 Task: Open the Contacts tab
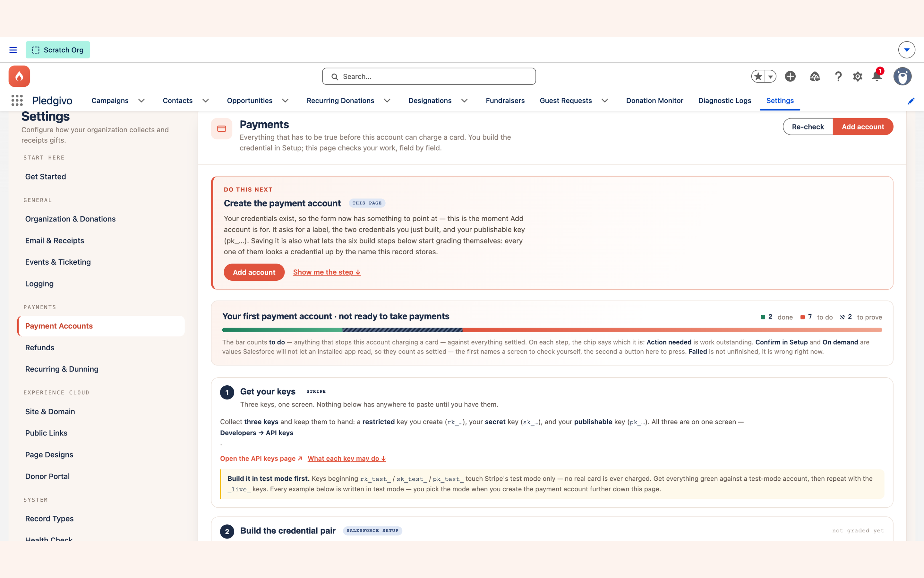[x=177, y=101]
